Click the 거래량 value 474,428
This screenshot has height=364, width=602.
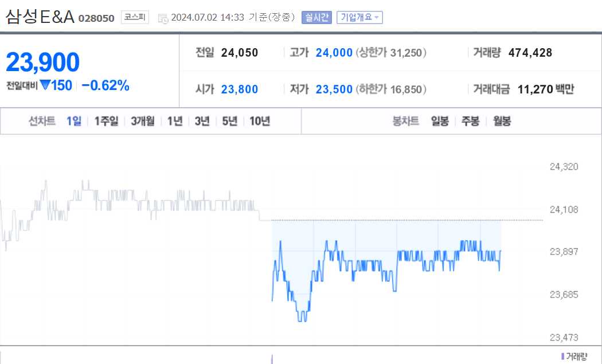530,53
